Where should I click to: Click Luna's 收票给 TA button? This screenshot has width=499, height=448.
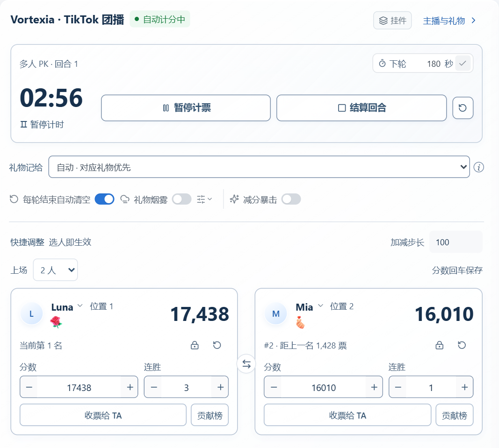(x=103, y=415)
